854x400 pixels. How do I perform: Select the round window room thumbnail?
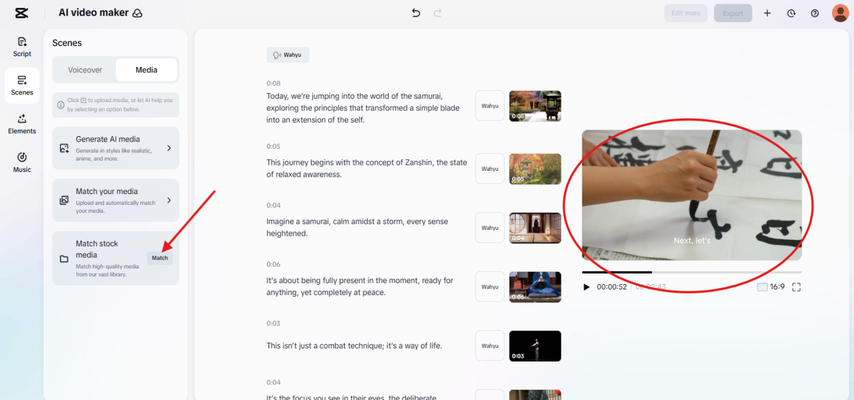coord(535,228)
